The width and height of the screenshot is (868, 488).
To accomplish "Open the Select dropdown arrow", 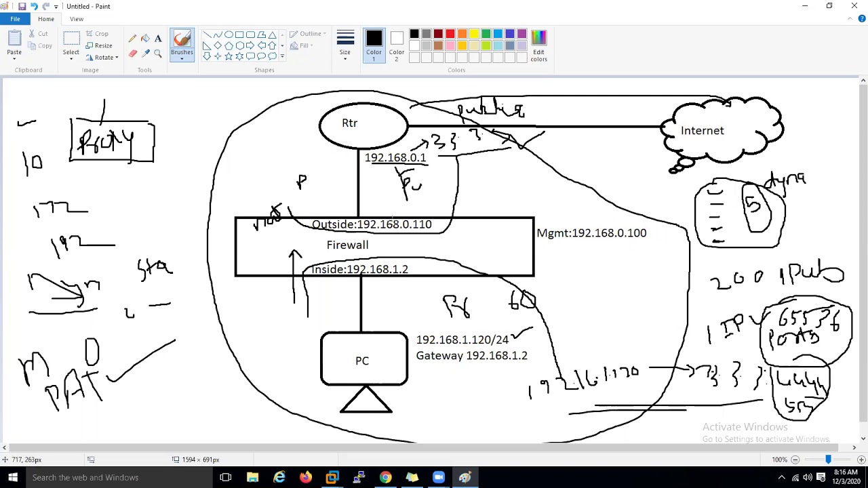I will tap(71, 59).
